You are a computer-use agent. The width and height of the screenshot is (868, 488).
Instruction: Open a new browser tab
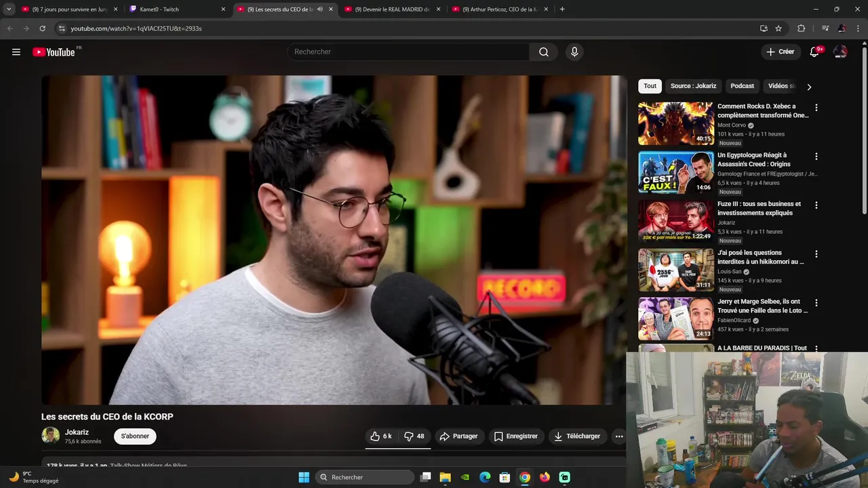click(x=562, y=9)
